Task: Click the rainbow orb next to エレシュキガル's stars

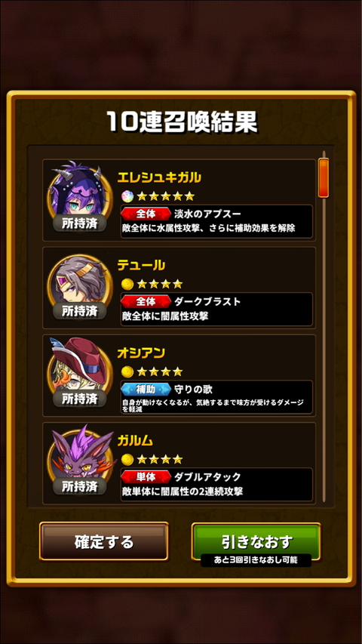Action: coord(127,196)
